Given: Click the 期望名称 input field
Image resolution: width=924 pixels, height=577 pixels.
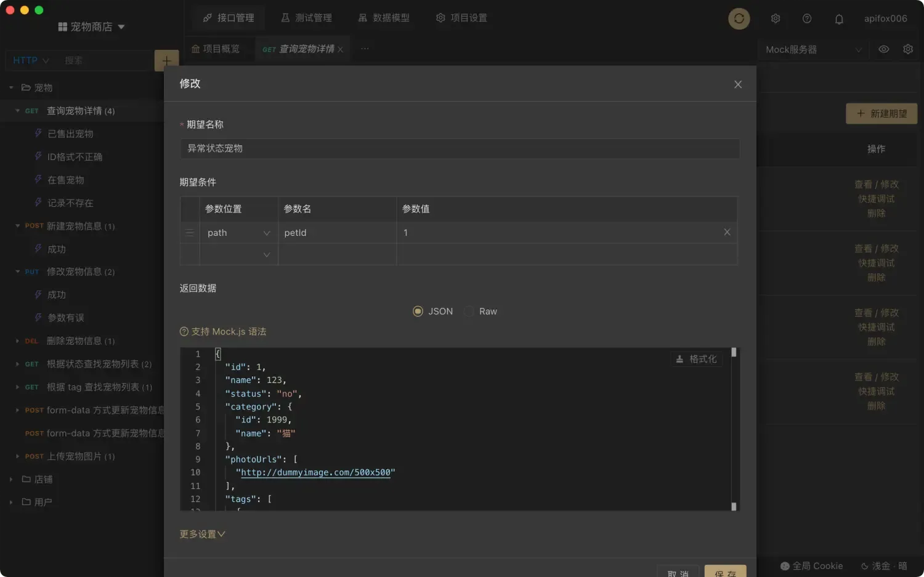Looking at the screenshot, I should click(460, 148).
